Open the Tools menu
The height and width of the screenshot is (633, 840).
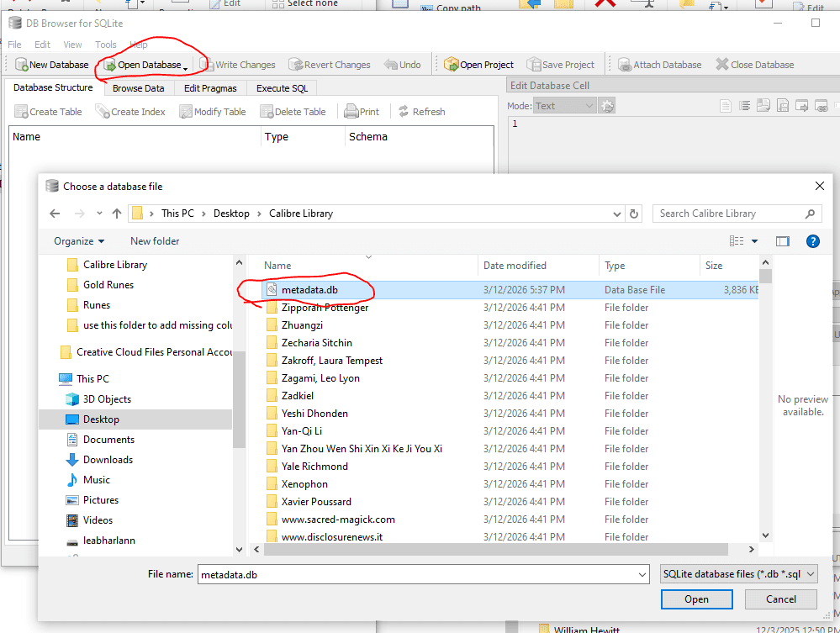tap(106, 45)
